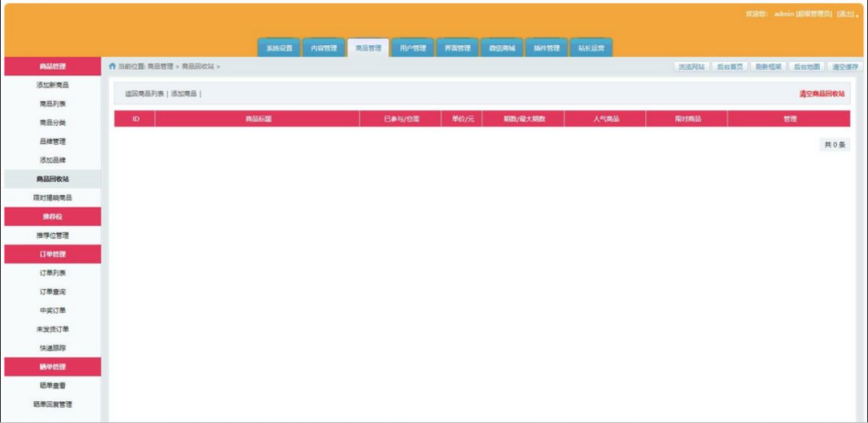This screenshot has width=868, height=423.
Task: Click 商品回收站 in the breadcrumb path
Action: click(197, 66)
